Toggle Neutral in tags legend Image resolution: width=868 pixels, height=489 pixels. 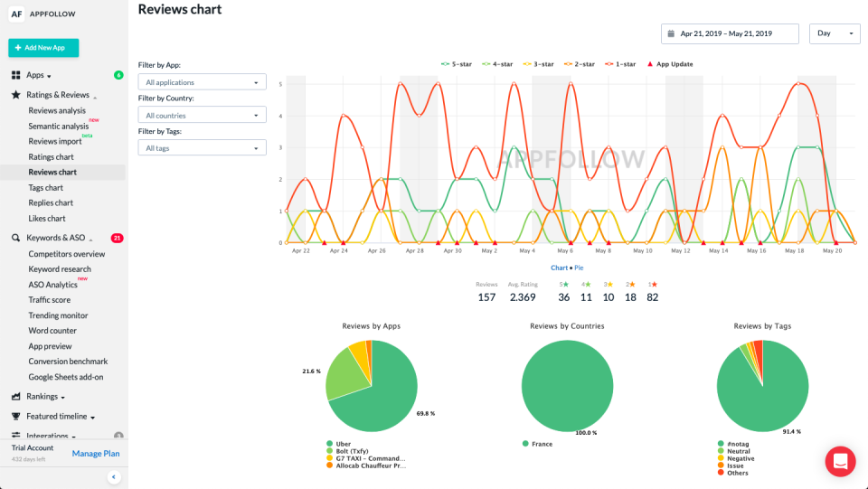click(734, 451)
